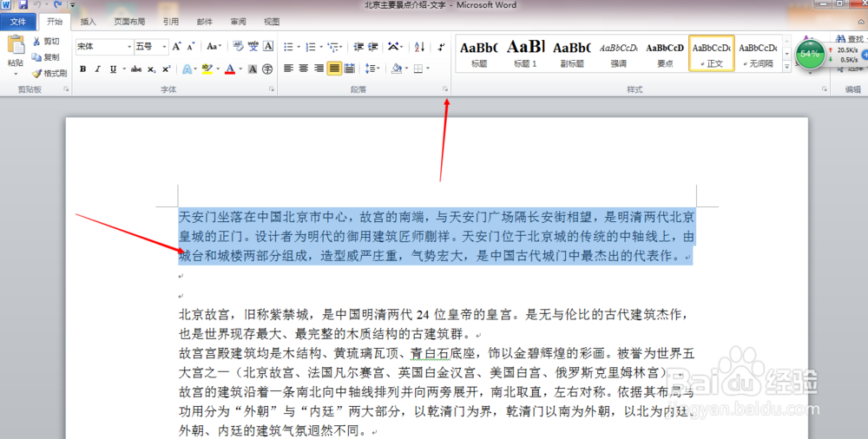Image resolution: width=868 pixels, height=439 pixels.
Task: Show or hide paragraph marks icon
Action: pyautogui.click(x=441, y=47)
